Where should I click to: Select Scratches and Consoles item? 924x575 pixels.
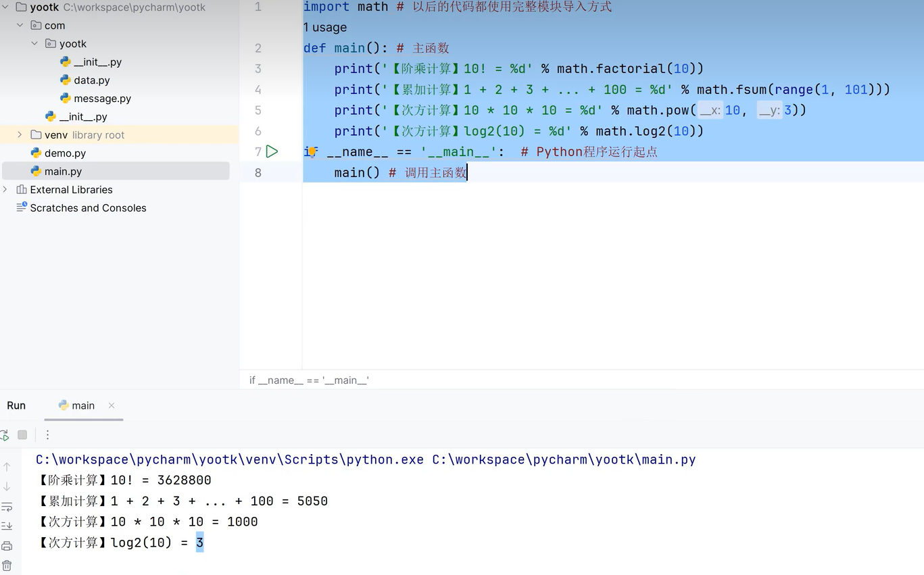pyautogui.click(x=81, y=208)
